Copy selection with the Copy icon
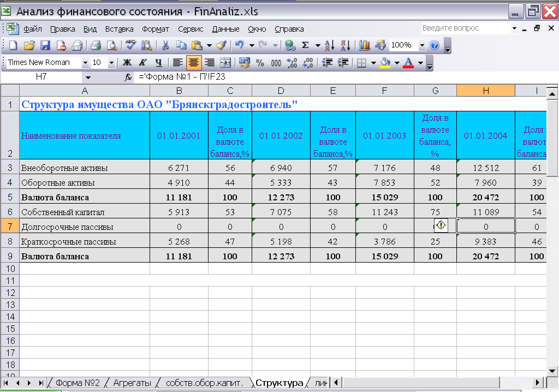The width and height of the screenshot is (559, 392). [x=181, y=45]
